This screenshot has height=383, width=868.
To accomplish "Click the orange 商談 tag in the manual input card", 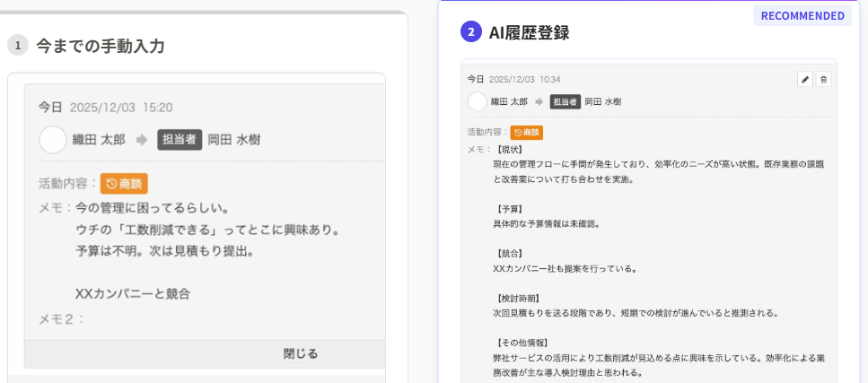I will tap(124, 184).
